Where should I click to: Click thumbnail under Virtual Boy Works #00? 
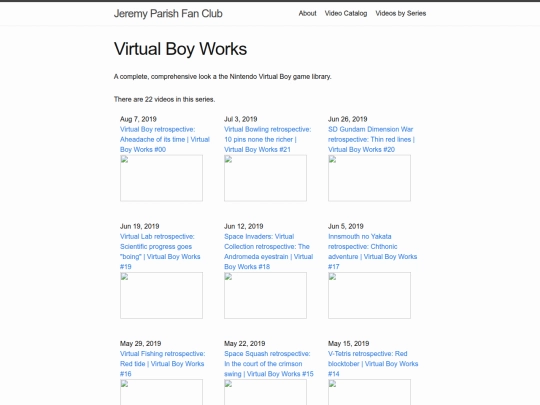(161, 178)
